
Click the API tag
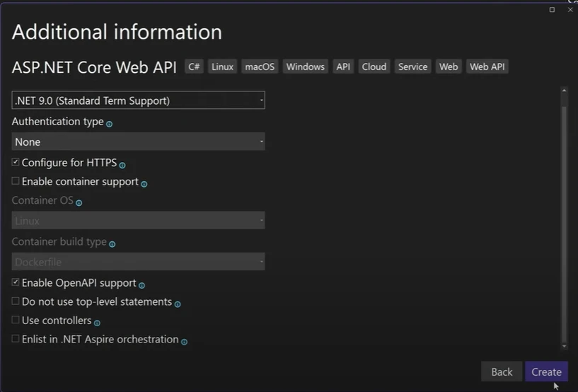(x=343, y=67)
